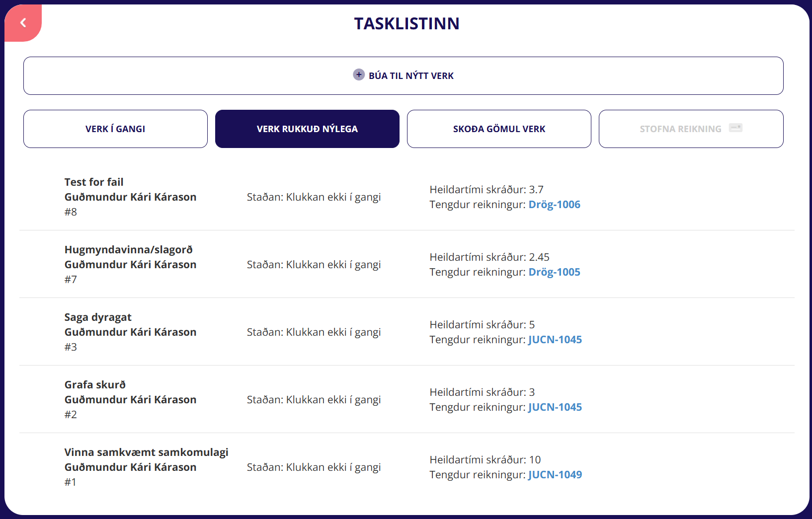
Task: Open the Skoða gömul verk tab
Action: (499, 129)
